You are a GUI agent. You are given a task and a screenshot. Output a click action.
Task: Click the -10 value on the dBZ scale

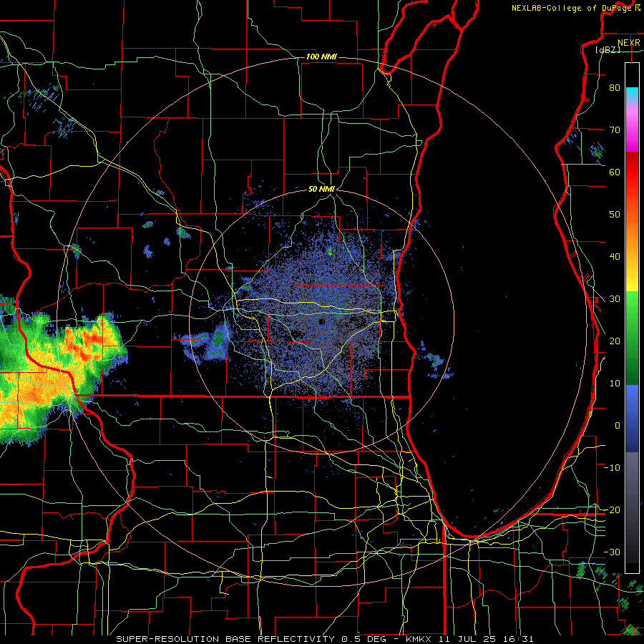point(612,468)
